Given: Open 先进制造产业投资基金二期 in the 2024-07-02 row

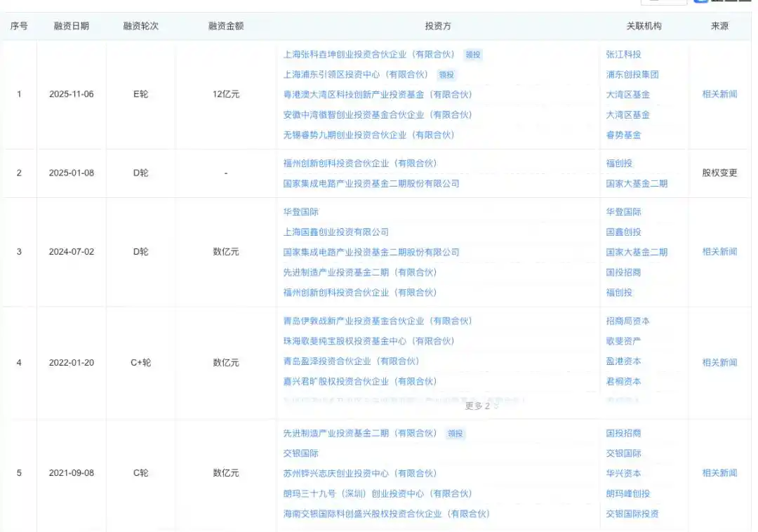Looking at the screenshot, I should tap(360, 272).
